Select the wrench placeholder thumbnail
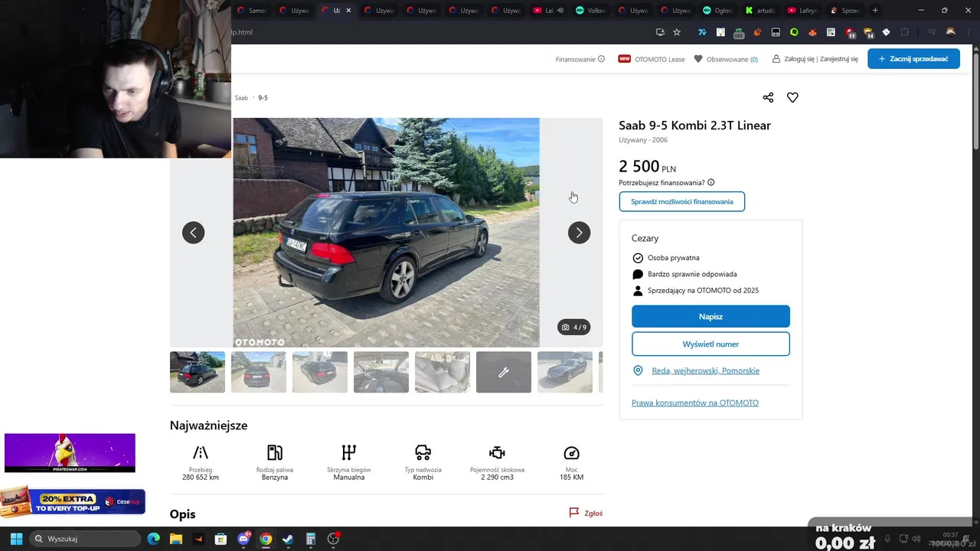980x551 pixels. [x=504, y=372]
